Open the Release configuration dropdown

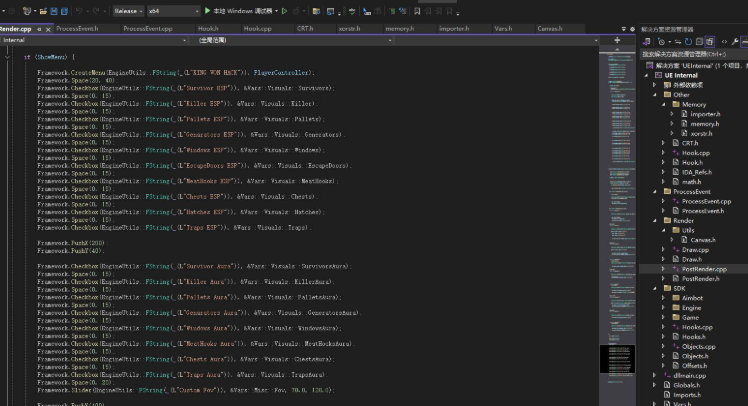pyautogui.click(x=128, y=10)
